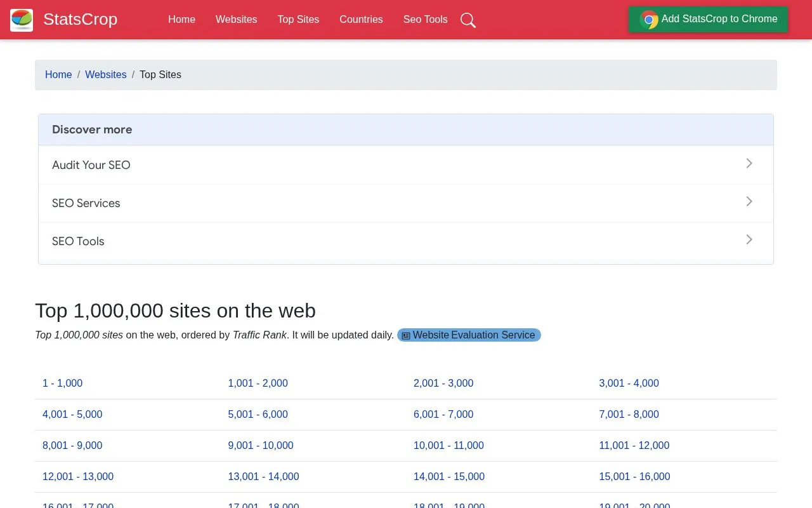Open the Seo Tools nav menu
812x508 pixels.
426,20
